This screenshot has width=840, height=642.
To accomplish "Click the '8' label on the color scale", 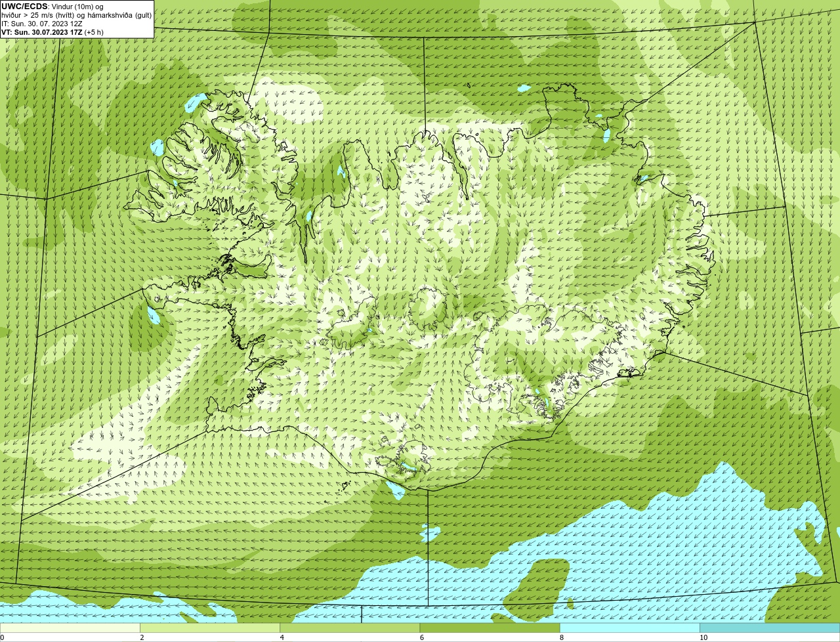I will (x=562, y=637).
